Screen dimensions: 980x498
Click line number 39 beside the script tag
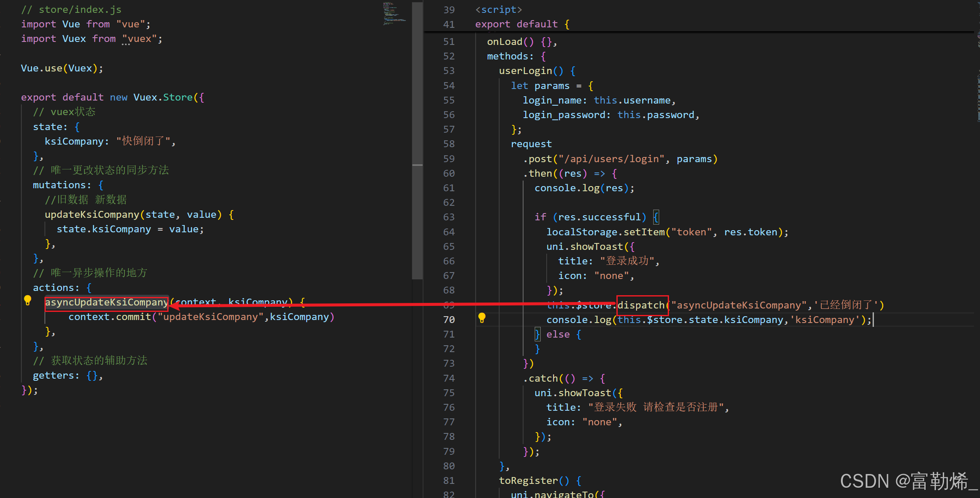pyautogui.click(x=449, y=9)
